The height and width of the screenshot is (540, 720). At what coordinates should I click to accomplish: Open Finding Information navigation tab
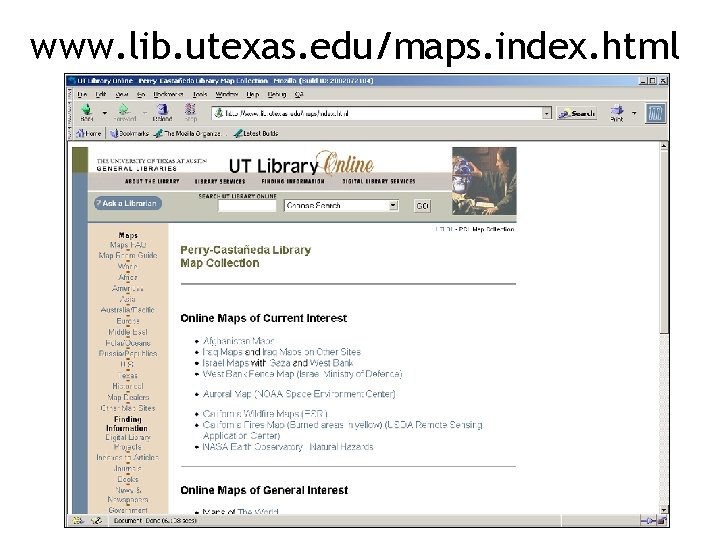coord(293,181)
